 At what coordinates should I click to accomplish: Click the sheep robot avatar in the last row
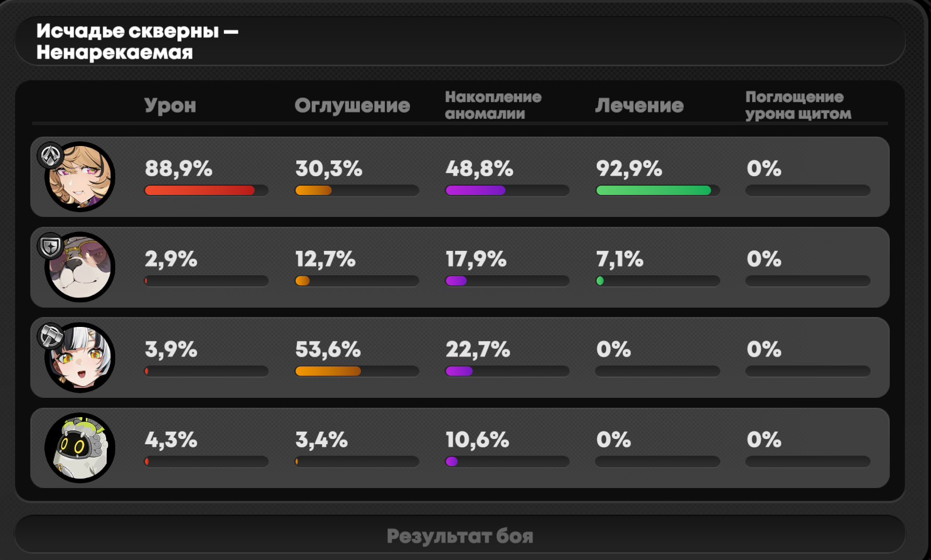80,448
